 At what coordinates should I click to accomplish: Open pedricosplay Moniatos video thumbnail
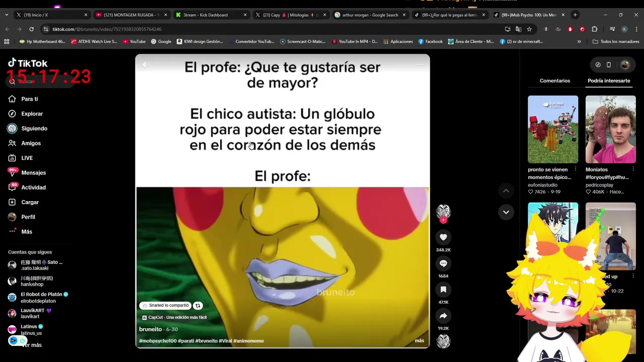611,129
